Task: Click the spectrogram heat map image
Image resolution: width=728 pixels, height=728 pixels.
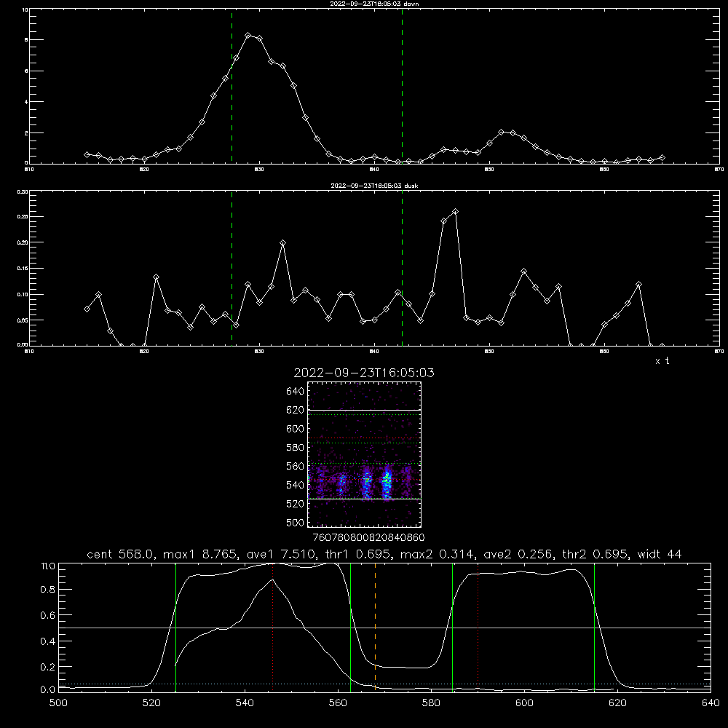Action: 365,454
